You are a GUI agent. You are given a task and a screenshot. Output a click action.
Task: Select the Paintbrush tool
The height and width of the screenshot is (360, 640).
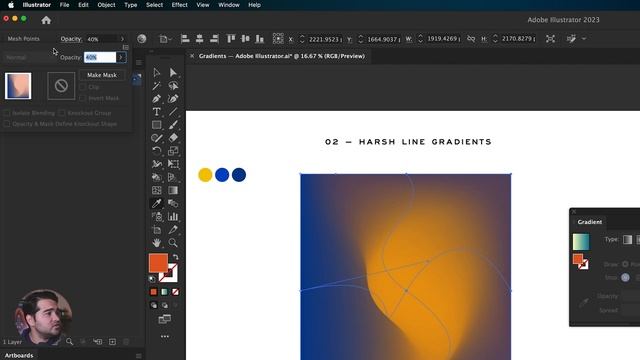coord(173,124)
